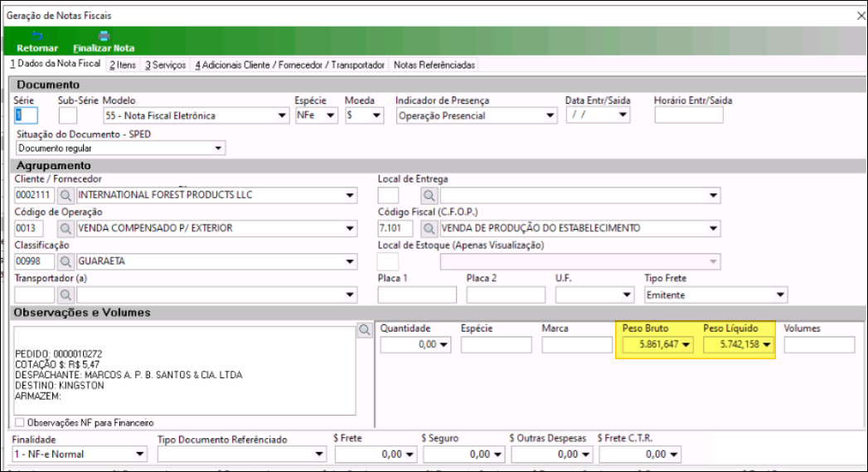Click the Placa 1 field
This screenshot has height=472, width=868.
[x=417, y=295]
